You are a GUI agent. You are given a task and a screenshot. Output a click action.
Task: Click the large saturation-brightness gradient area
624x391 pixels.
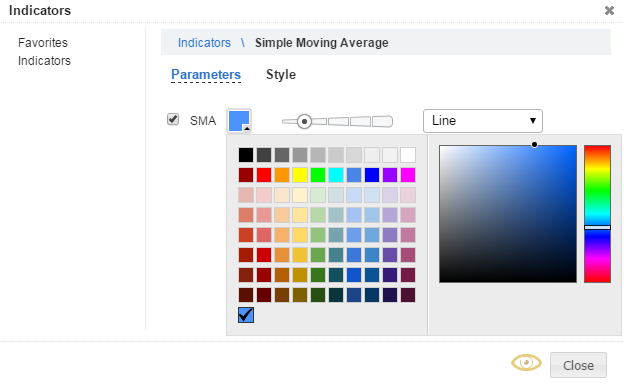click(x=508, y=214)
